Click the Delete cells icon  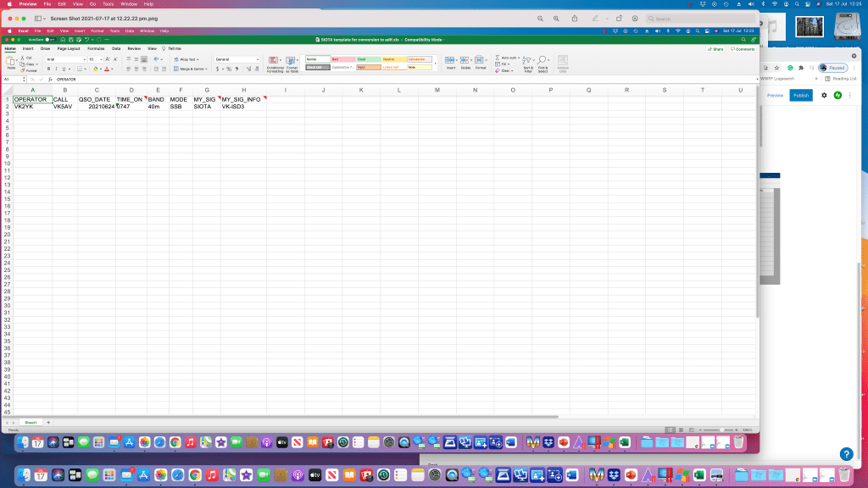click(465, 61)
